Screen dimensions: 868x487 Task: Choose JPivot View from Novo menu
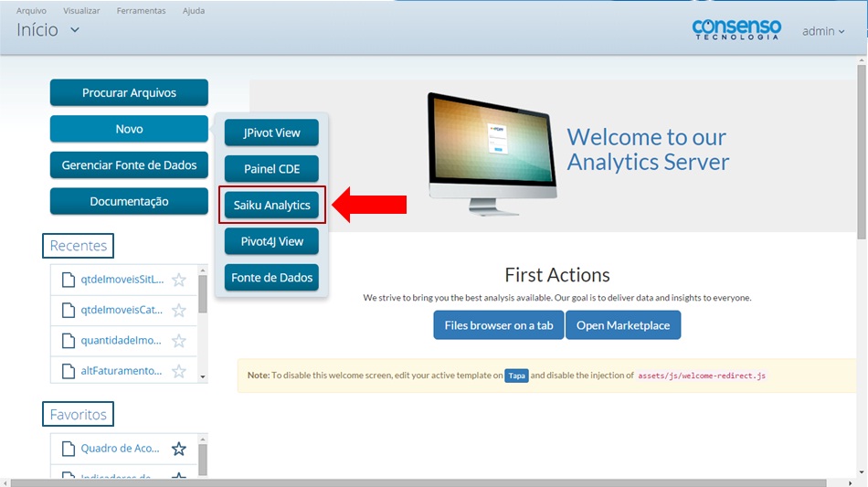[x=271, y=132]
